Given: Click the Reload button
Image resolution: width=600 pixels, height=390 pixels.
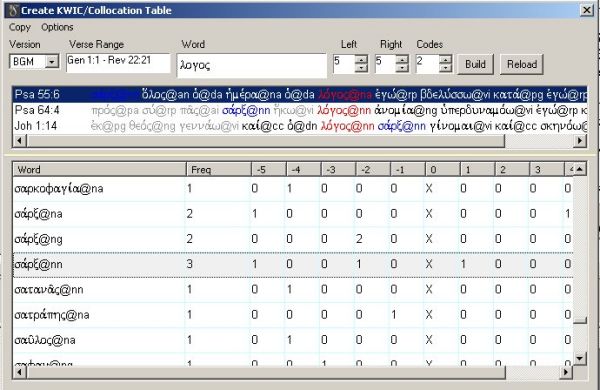Looking at the screenshot, I should [522, 64].
